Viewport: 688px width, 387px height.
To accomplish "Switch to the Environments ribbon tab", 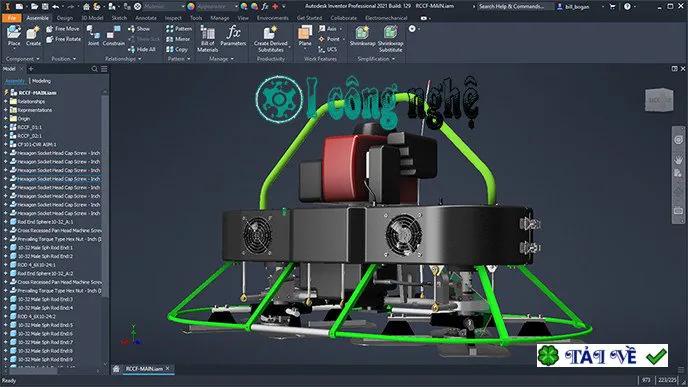I will tap(272, 18).
